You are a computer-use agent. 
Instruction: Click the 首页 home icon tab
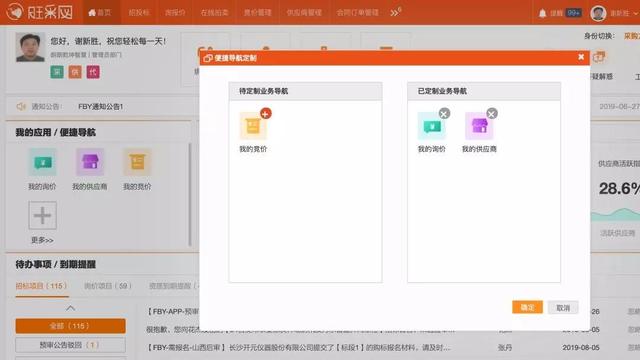(100, 13)
